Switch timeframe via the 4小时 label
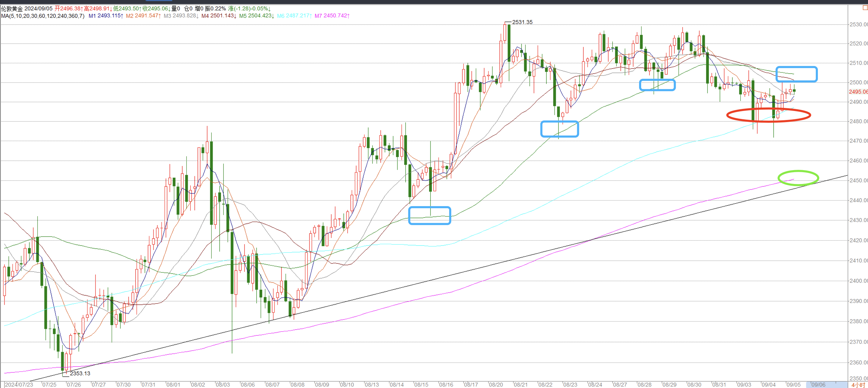This screenshot has width=868, height=388. 858,385
